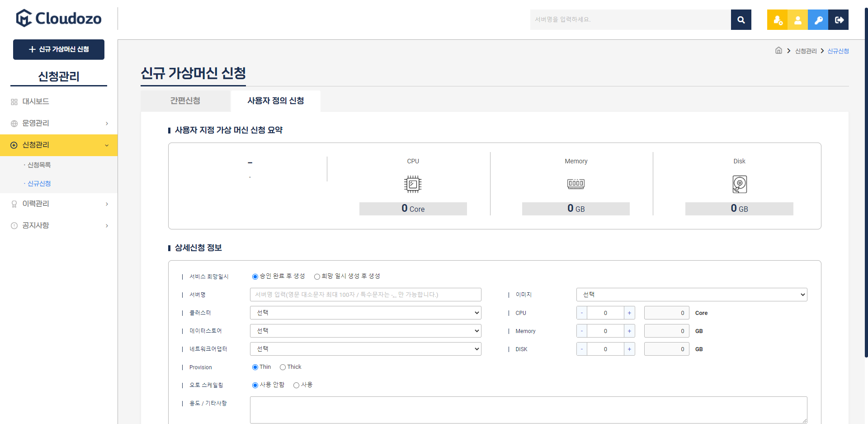868x424 pixels.
Task: Open 신청목록 in the sidebar
Action: point(39,165)
